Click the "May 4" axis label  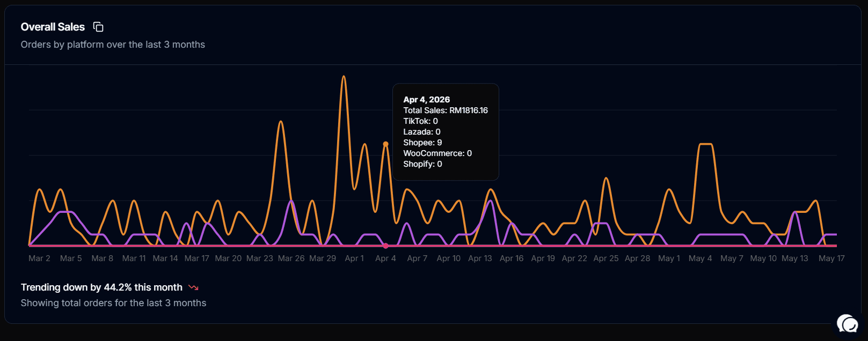(x=701, y=258)
